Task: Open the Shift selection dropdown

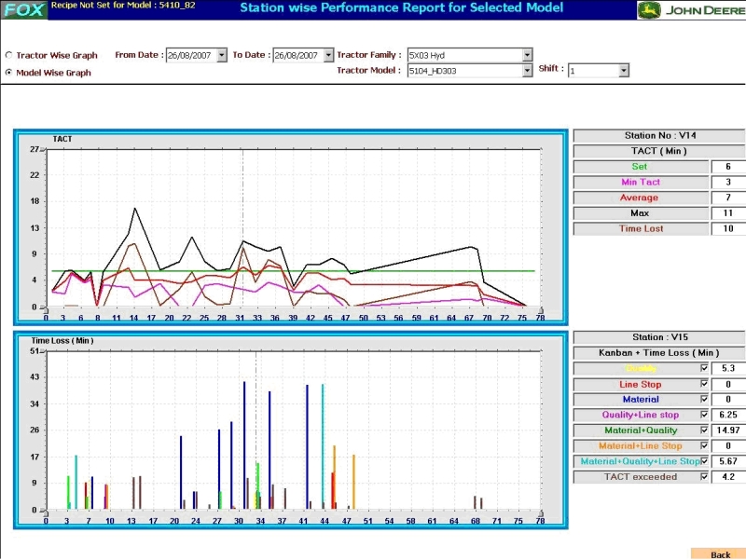Action: point(624,71)
